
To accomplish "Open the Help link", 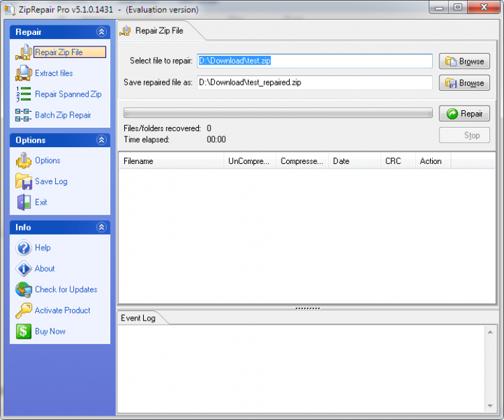I will 43,247.
